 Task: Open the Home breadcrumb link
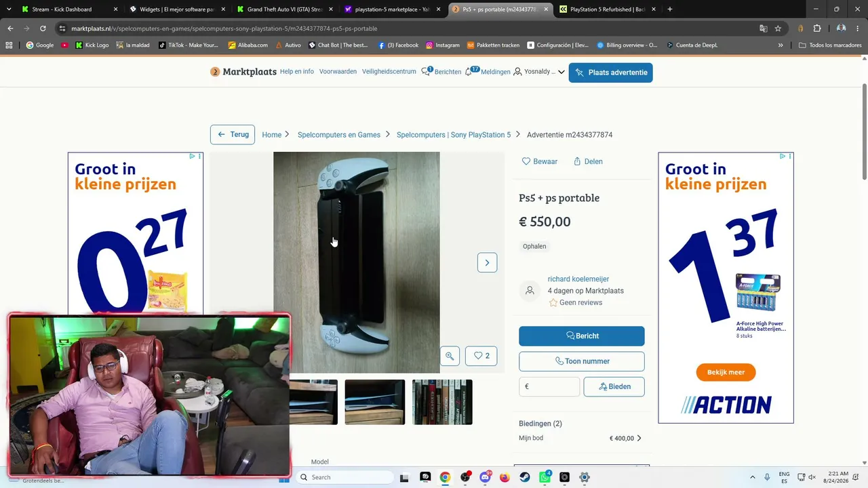[x=271, y=135]
